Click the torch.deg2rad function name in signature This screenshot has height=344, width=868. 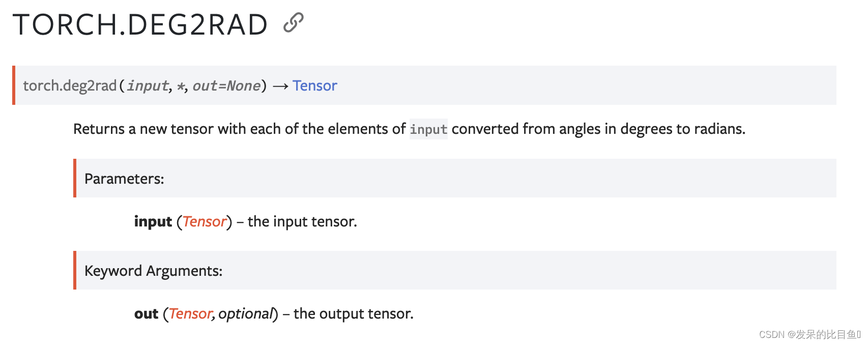coord(70,85)
